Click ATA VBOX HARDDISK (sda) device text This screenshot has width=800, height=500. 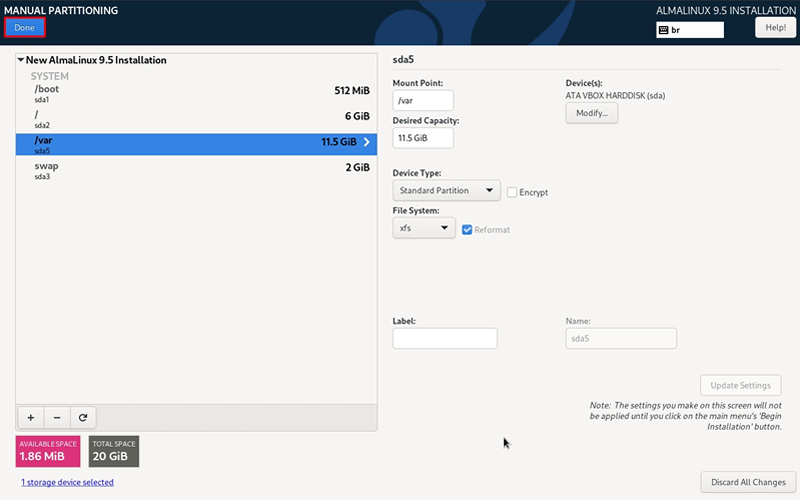[x=615, y=95]
